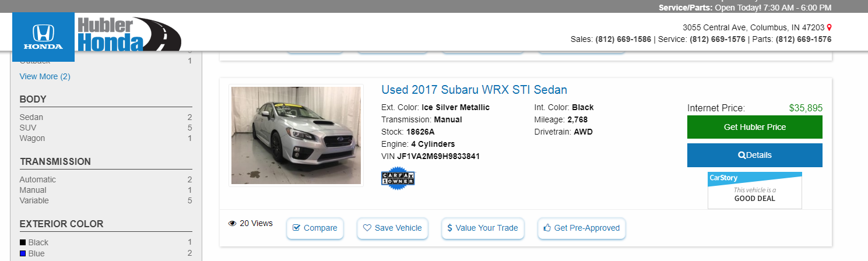
Task: Click the black exterior color swatch
Action: click(x=23, y=242)
